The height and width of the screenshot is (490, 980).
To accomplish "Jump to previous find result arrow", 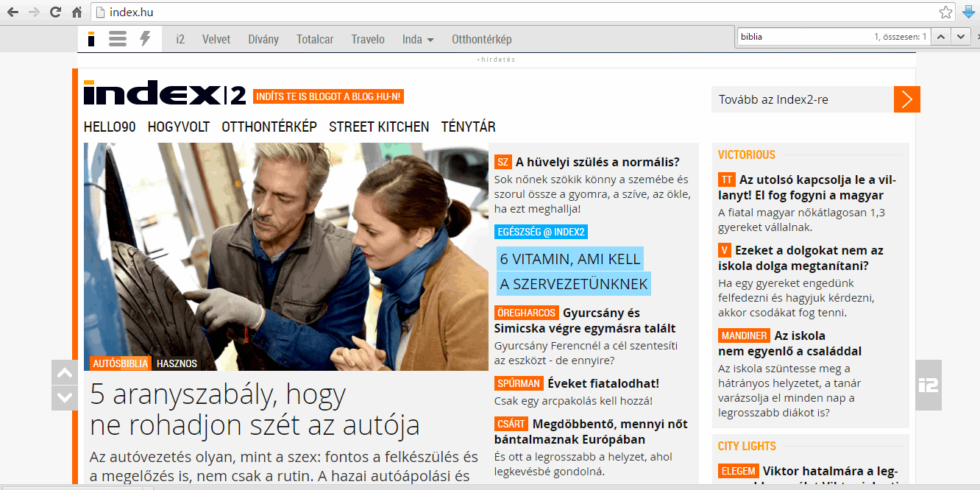I will pos(942,36).
